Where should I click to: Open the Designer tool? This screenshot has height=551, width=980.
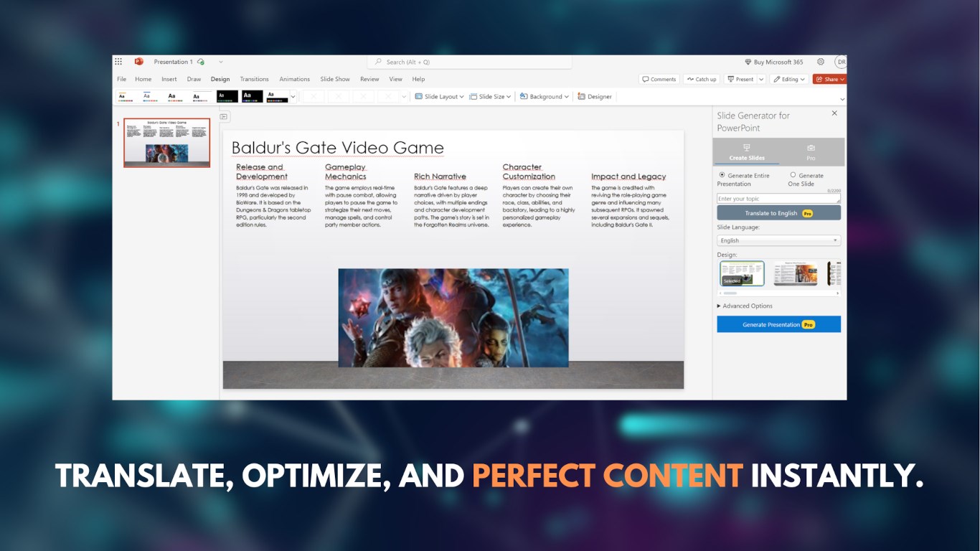click(x=595, y=96)
